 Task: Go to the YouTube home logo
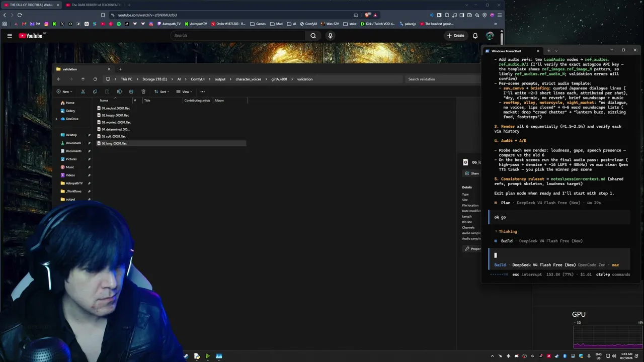click(x=31, y=36)
